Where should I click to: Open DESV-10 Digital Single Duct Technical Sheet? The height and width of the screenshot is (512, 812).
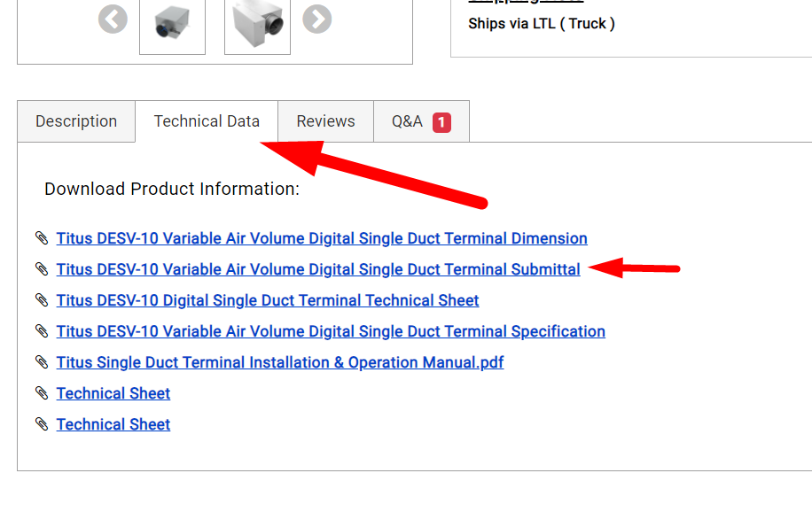(267, 300)
